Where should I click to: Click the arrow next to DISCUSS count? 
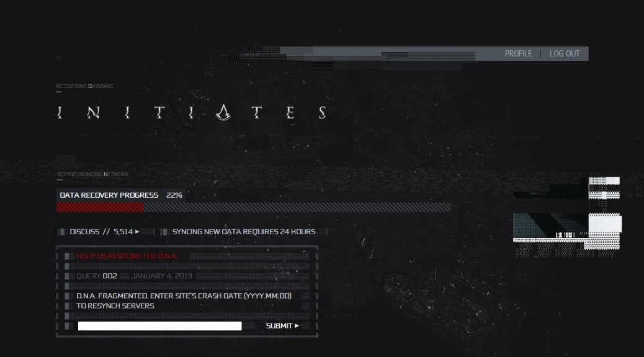137,232
